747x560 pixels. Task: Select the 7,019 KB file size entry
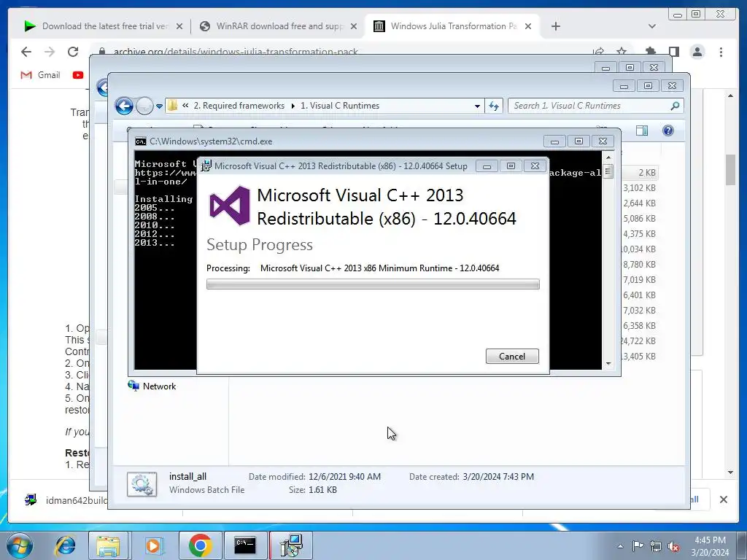tap(639, 279)
